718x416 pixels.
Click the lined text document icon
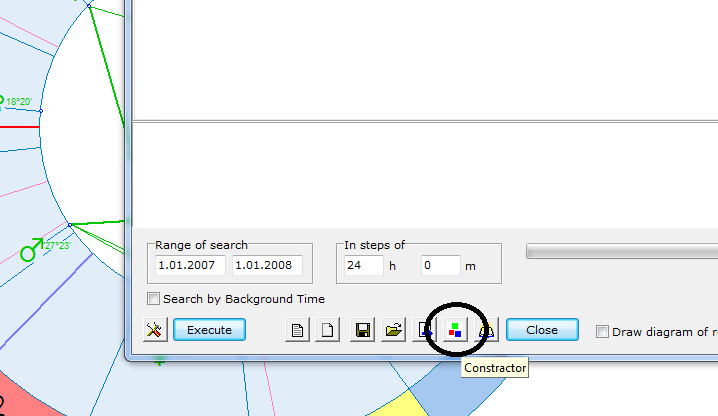click(x=297, y=331)
